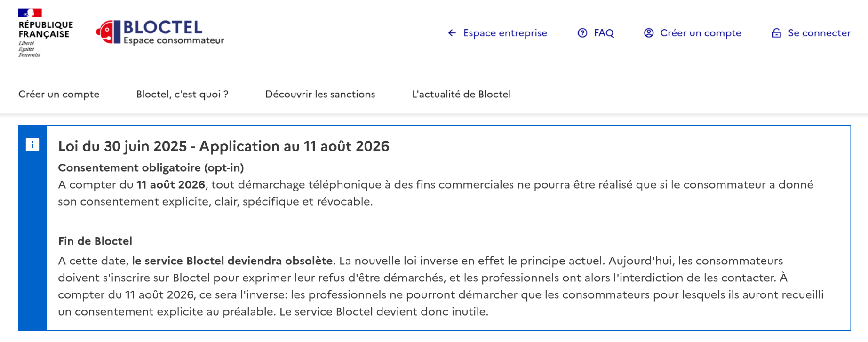
Task: Click the left arrow beside Espace entreprise
Action: (452, 33)
